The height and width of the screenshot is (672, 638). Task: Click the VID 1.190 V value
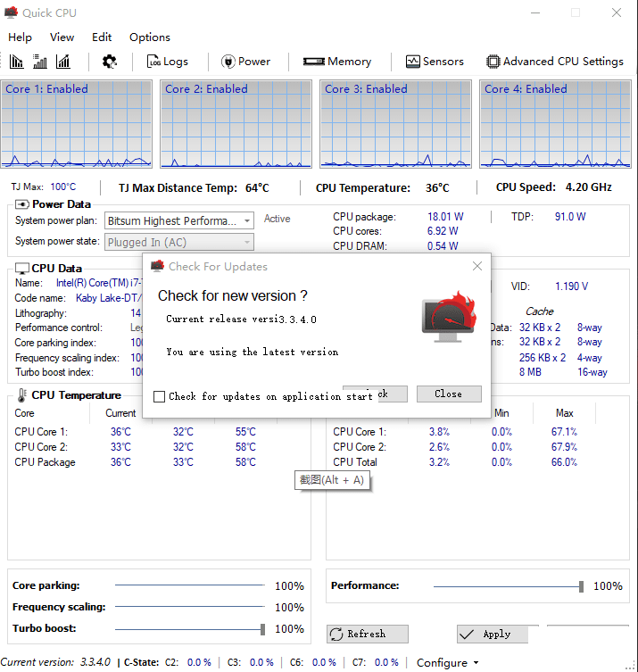point(572,286)
